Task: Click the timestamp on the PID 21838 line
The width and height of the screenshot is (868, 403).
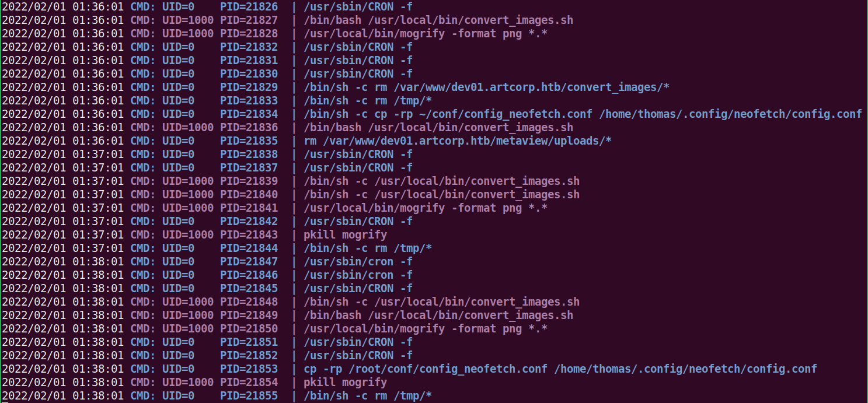Action: [62, 154]
